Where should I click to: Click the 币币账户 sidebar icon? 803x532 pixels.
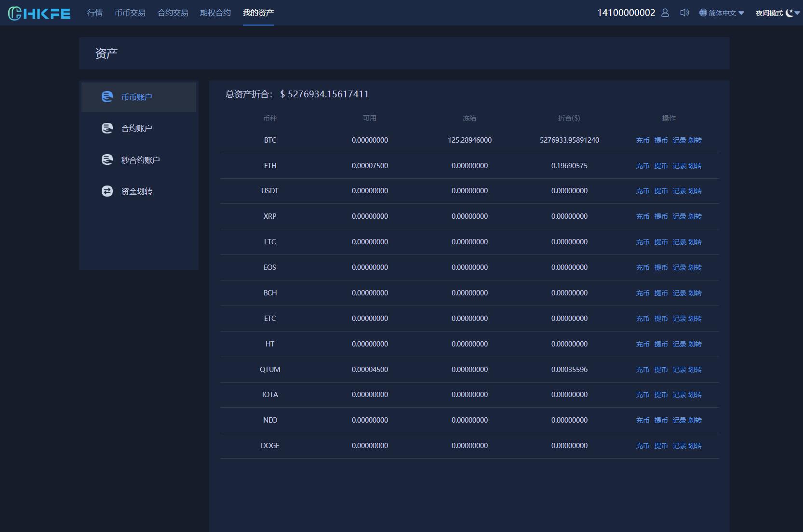(107, 97)
